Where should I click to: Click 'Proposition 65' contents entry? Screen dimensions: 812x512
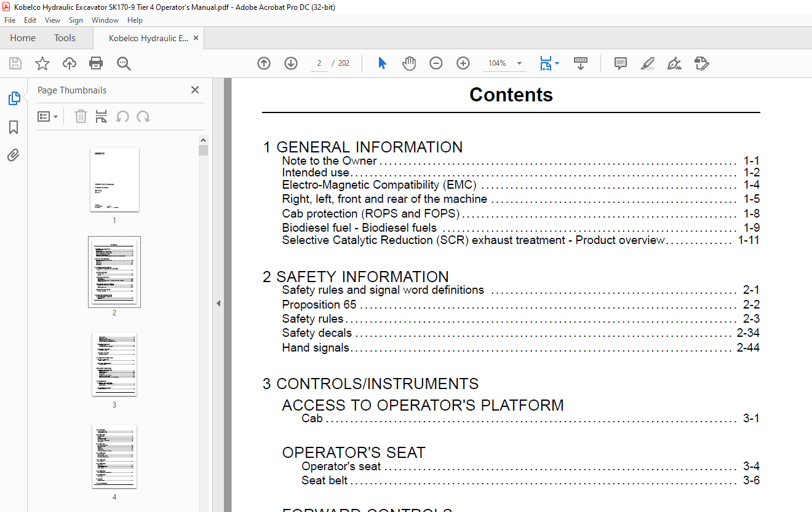[x=319, y=304]
